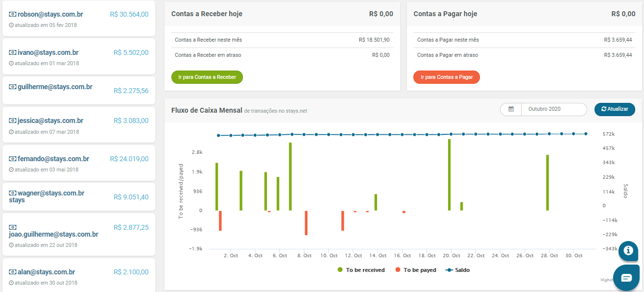This screenshot has width=644, height=292.
Task: Toggle 'To be received' legend series
Action: (x=361, y=270)
